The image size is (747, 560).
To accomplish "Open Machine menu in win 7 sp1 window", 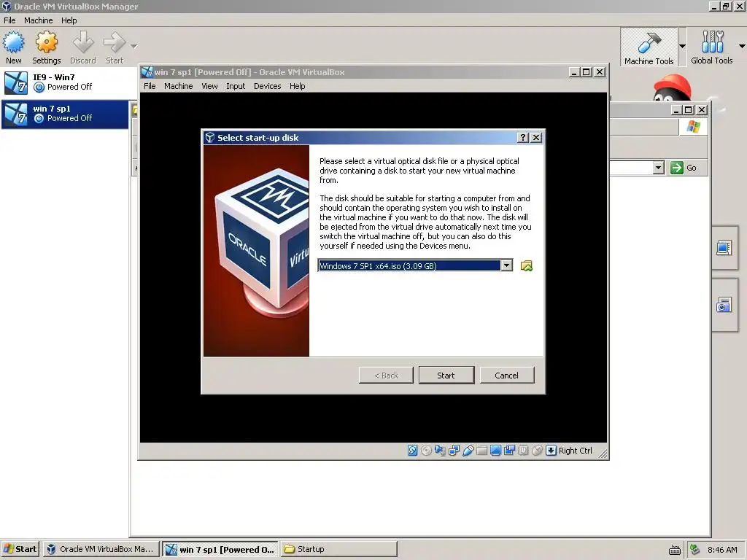I will 178,86.
